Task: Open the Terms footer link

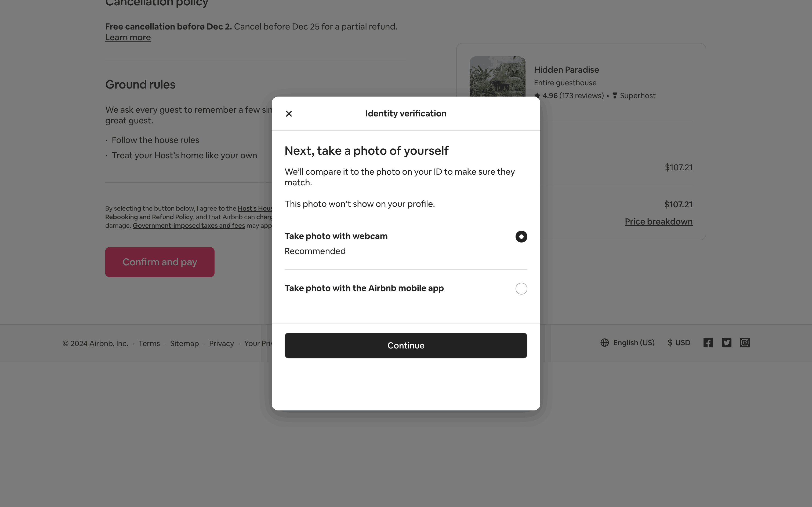Action: [149, 343]
